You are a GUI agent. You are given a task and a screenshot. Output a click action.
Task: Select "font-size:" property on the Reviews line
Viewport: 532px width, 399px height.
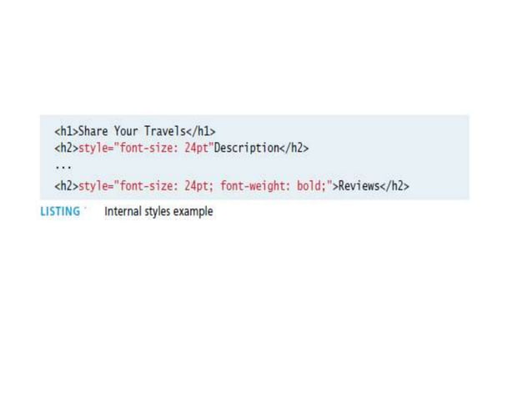tap(149, 186)
